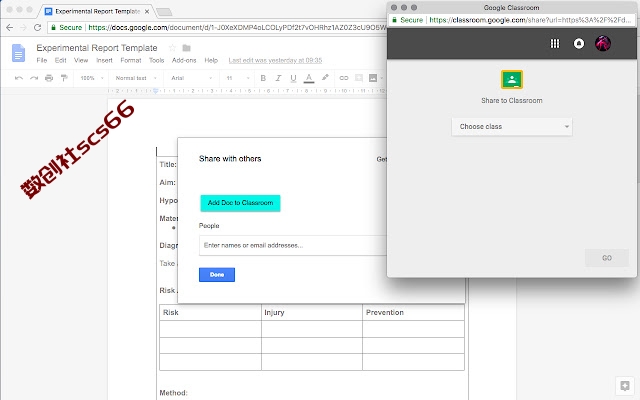Click the Insert image icon

[373, 78]
